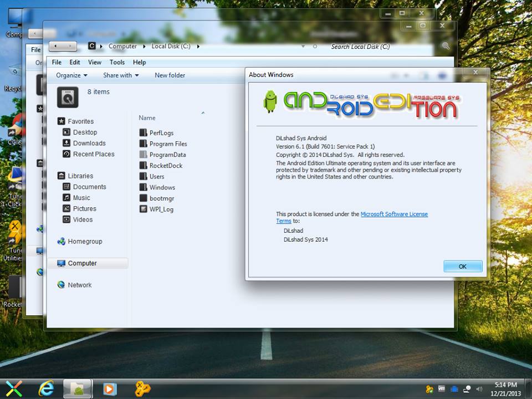Sort by the Name column header
This screenshot has height=399, width=532.
tap(147, 117)
